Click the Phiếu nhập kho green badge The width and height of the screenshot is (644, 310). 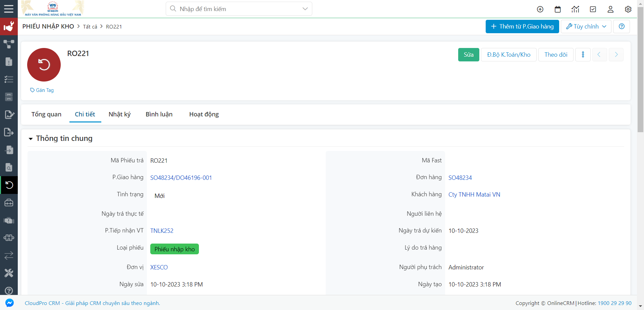click(x=174, y=249)
